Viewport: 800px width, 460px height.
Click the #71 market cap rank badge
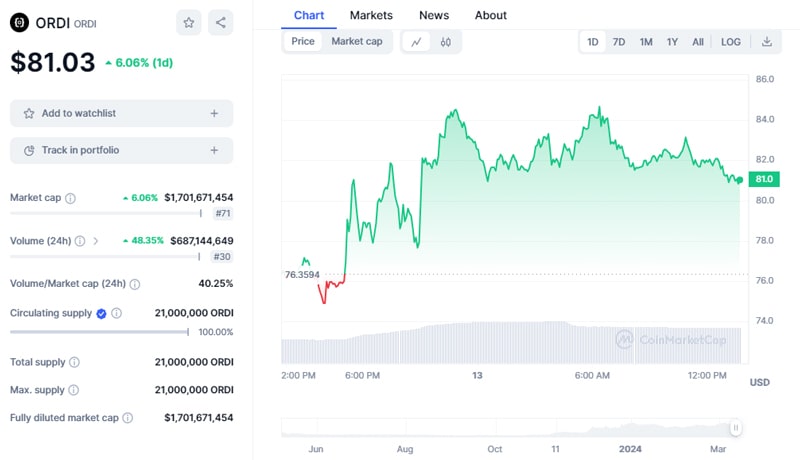point(223,213)
